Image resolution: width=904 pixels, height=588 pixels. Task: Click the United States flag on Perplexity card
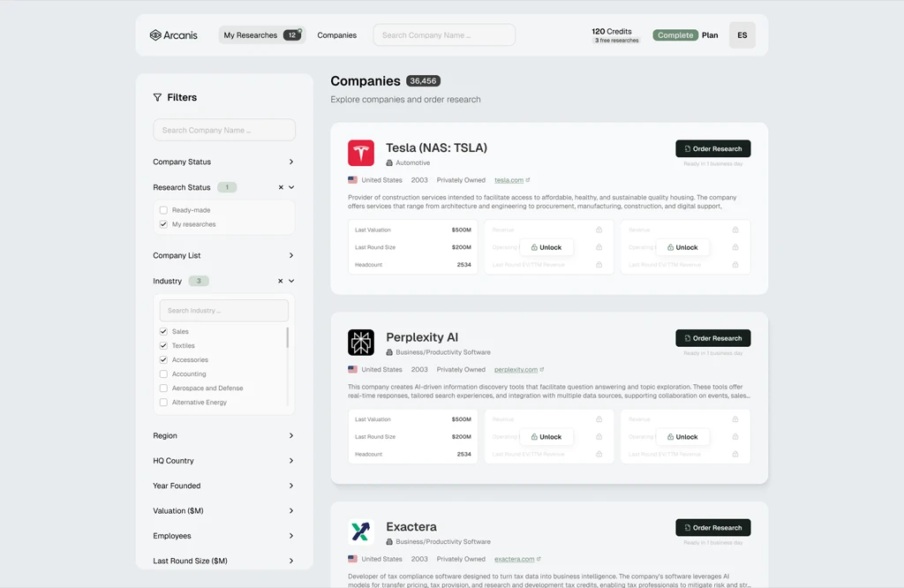pyautogui.click(x=352, y=370)
